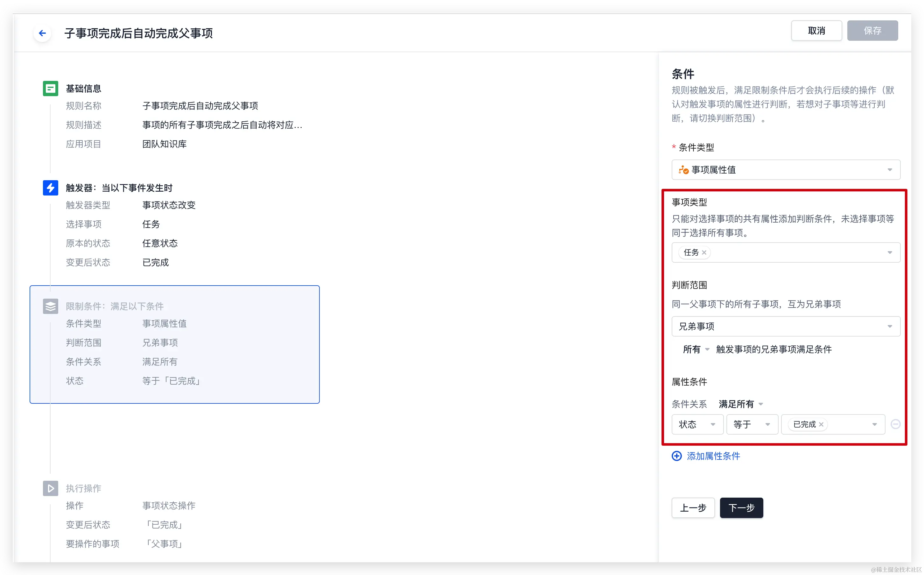924x575 pixels.
Task: Click the 下一步 button
Action: point(741,508)
